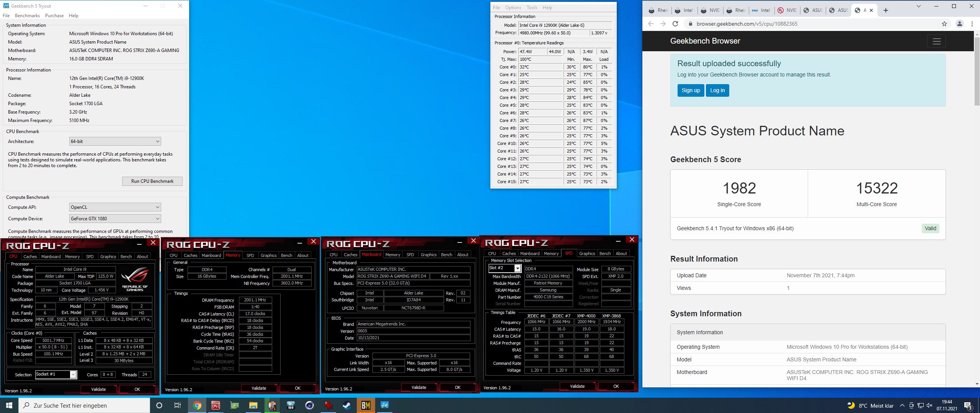Screen dimensions: 980x413
Task: Open Chrome three-dot menu
Action: click(972, 24)
